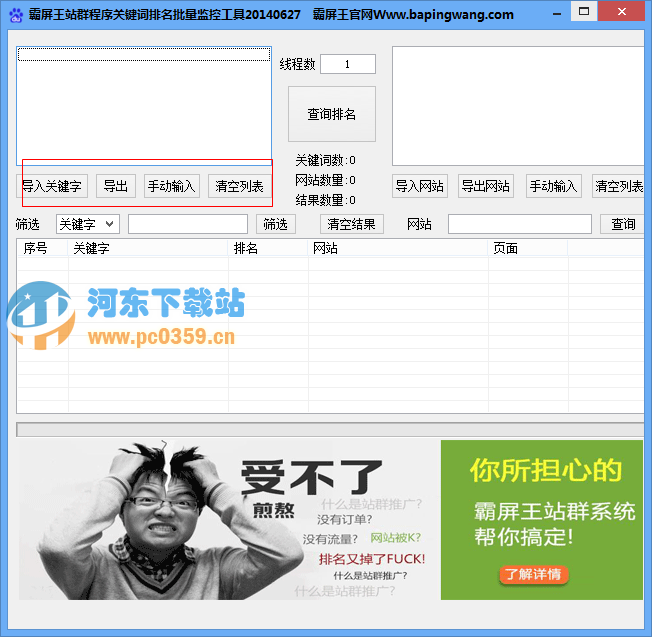Click inside the website list box
Image resolution: width=652 pixels, height=637 pixels.
point(518,106)
